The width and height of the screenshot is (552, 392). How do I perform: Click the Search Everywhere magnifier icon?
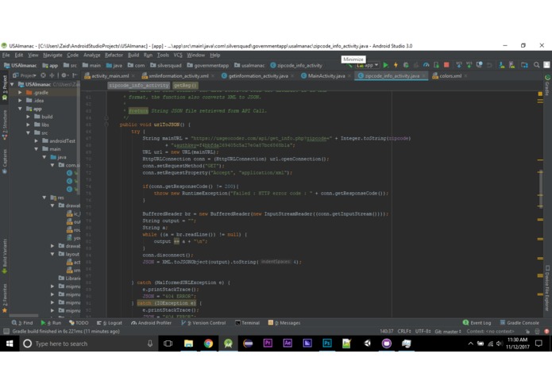click(536, 65)
